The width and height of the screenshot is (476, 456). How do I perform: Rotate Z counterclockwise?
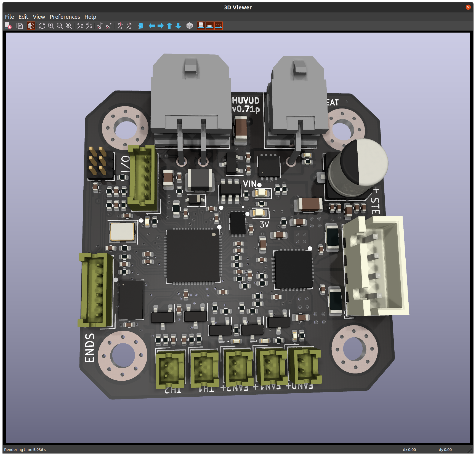pyautogui.click(x=129, y=26)
